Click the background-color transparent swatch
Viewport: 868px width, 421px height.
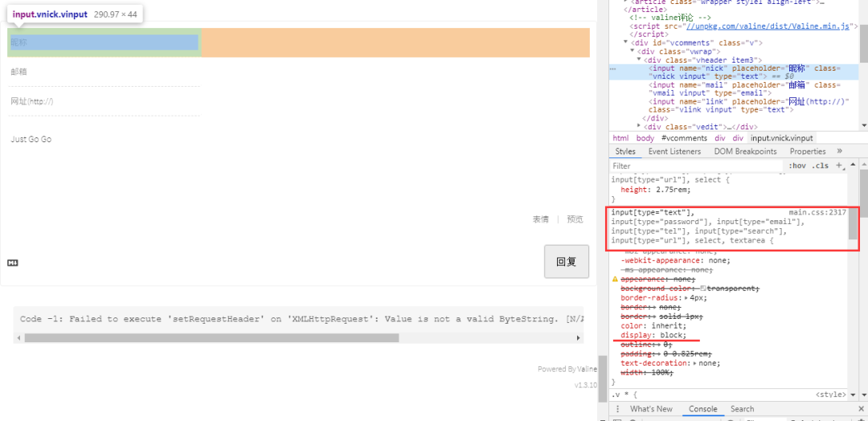(702, 288)
